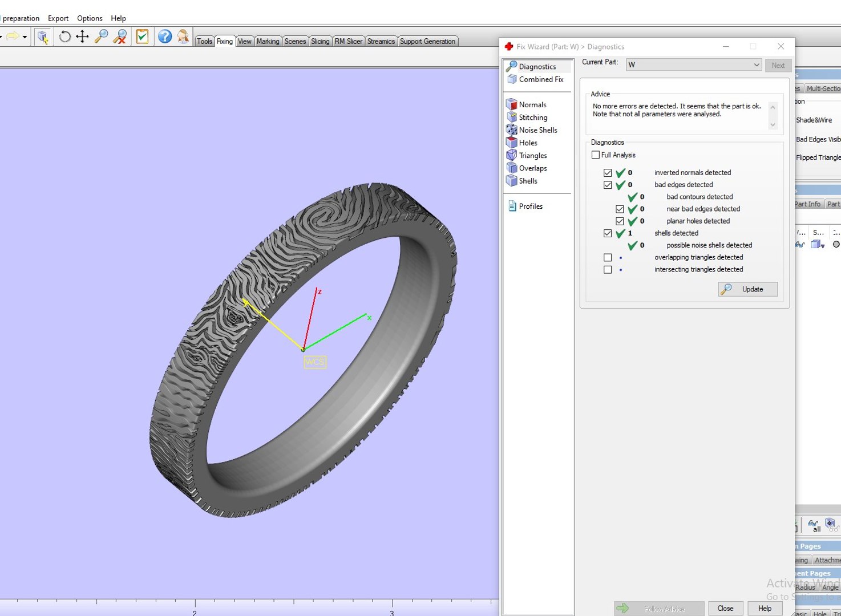Viewport: 841px width, 616px height.
Task: Switch to the Fixing tab
Action: pos(225,42)
